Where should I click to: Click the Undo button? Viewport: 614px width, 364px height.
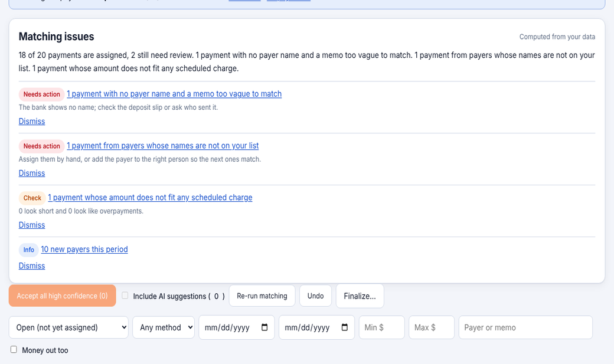[x=316, y=296]
